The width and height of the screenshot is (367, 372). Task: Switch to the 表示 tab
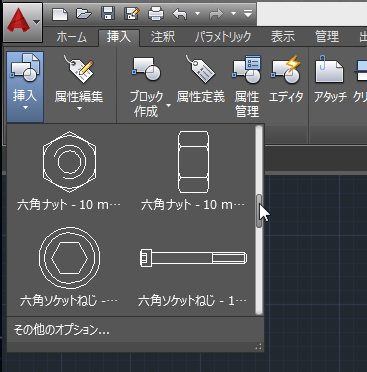pyautogui.click(x=283, y=37)
